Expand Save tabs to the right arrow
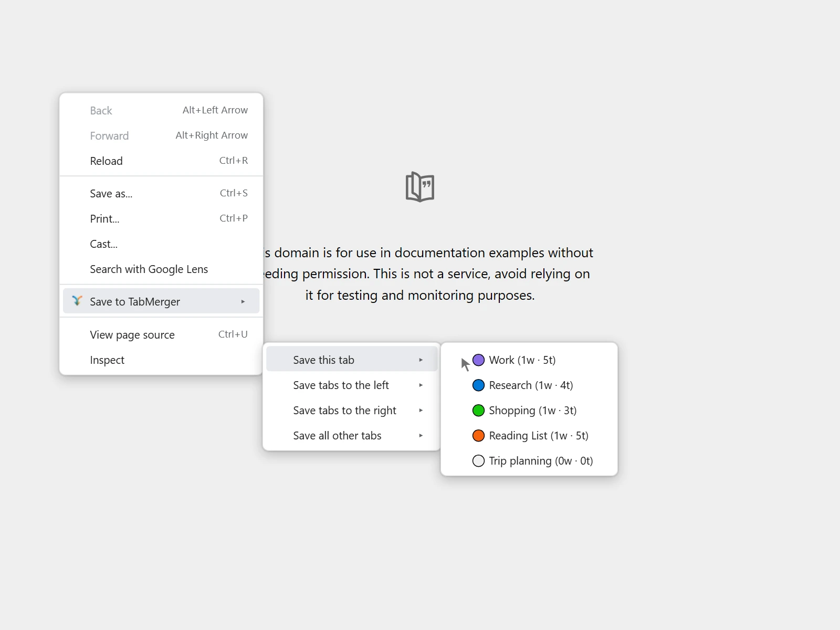 click(421, 411)
